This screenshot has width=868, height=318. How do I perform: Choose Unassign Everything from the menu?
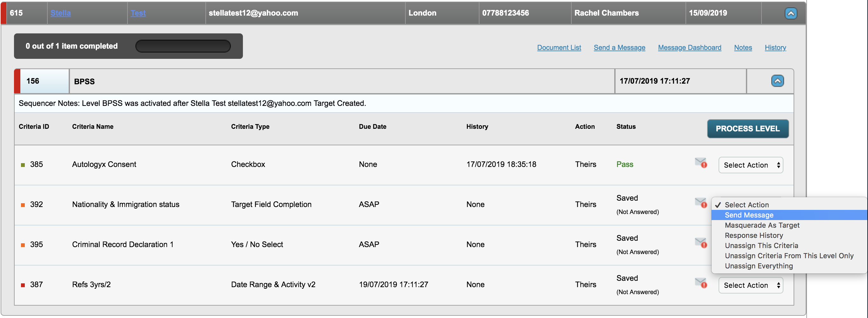[789, 266]
